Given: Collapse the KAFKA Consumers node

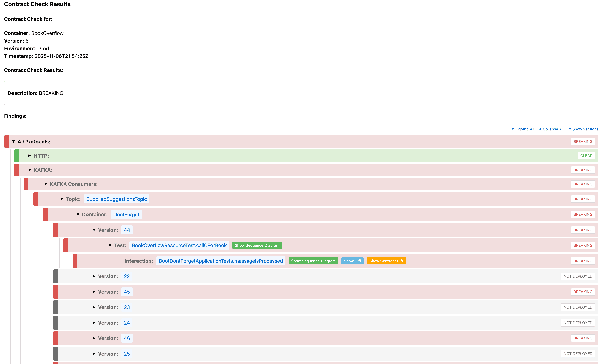Looking at the screenshot, I should click(x=46, y=184).
